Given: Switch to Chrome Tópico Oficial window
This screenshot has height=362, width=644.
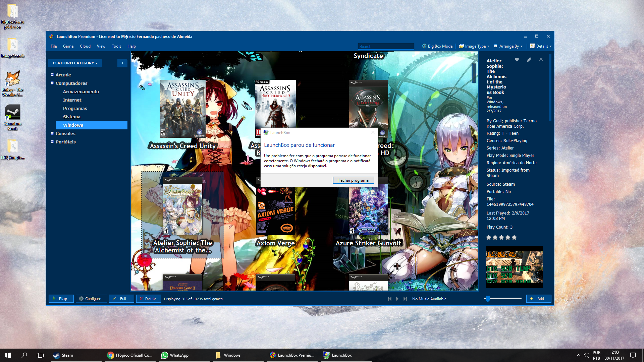Looking at the screenshot, I should pos(130,355).
